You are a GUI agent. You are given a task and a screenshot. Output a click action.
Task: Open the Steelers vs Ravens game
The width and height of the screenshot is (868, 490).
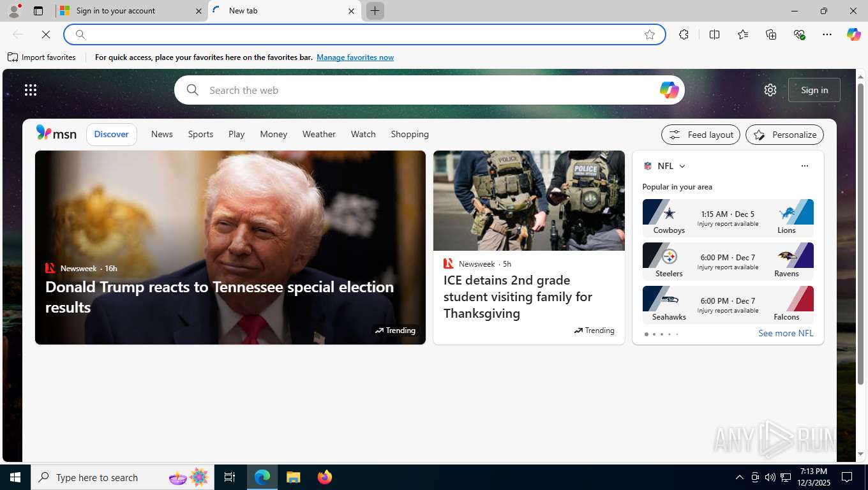pos(728,262)
